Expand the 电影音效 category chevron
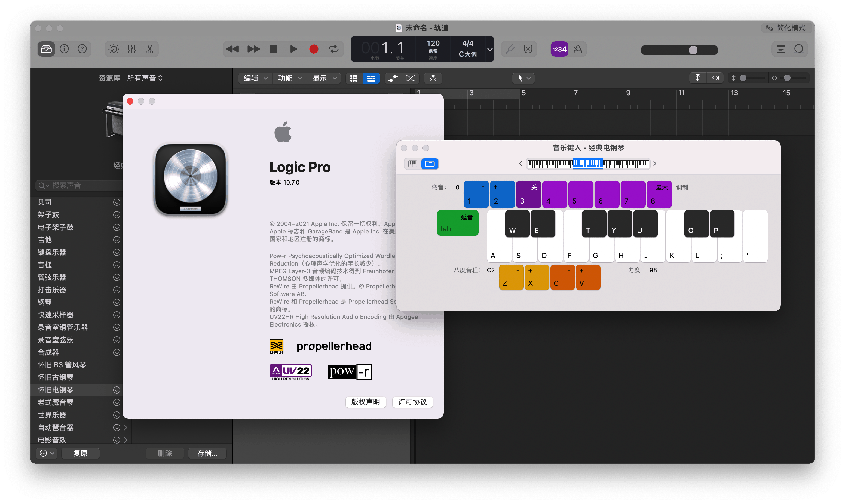Screen dimensions: 845x504 (x=125, y=440)
